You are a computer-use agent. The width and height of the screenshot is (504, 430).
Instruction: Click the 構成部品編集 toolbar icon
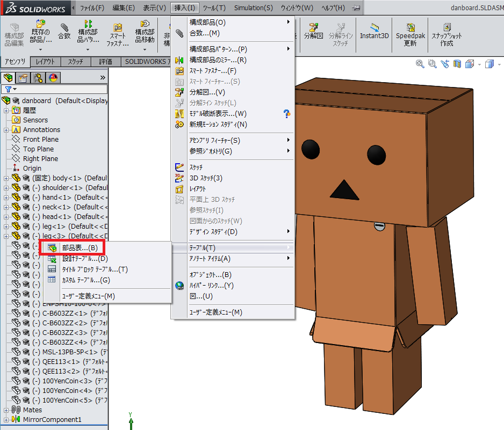pos(14,35)
